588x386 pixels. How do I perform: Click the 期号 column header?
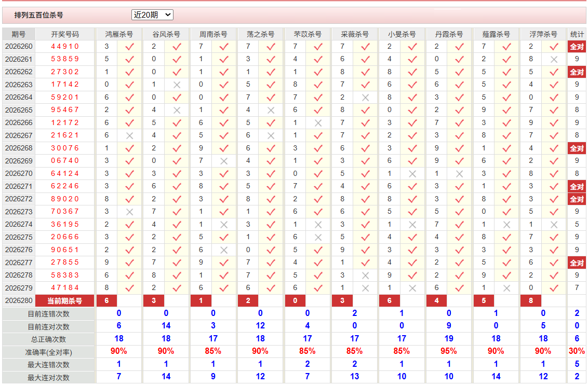click(18, 34)
